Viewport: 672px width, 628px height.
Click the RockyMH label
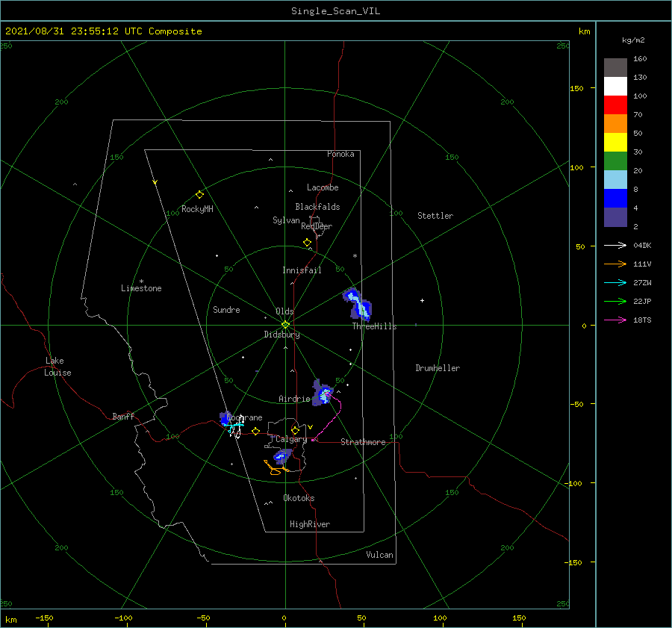pyautogui.click(x=197, y=209)
